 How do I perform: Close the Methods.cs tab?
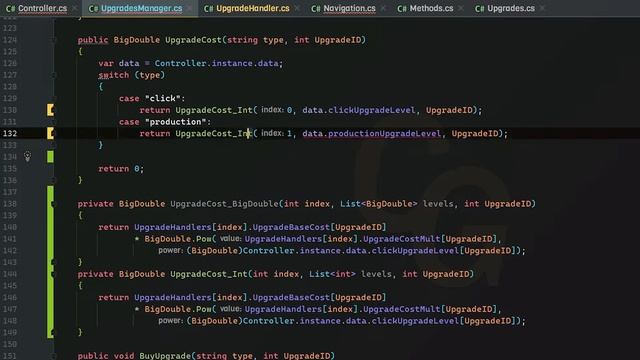(x=461, y=8)
